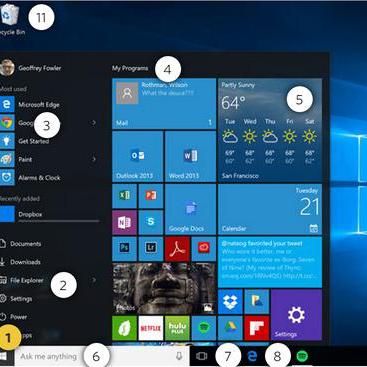Launch the Word 2013 tile

[x=190, y=156]
